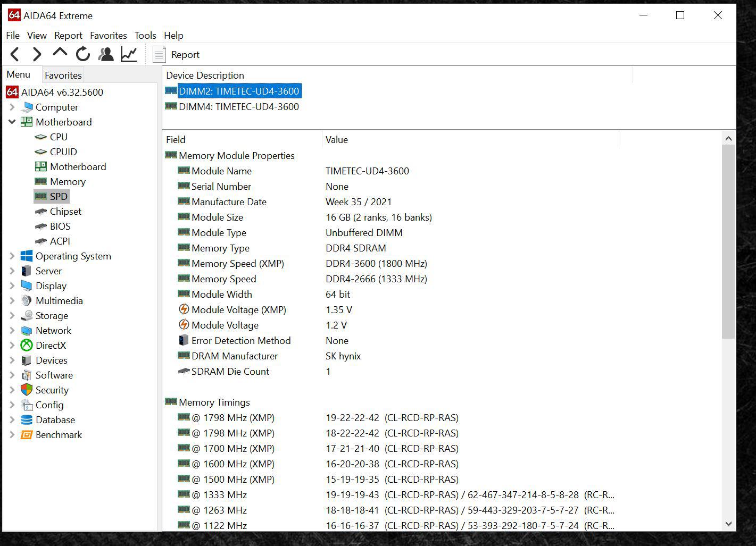Expand the Benchmark tree node
Viewport: 756px width, 546px height.
[x=12, y=434]
